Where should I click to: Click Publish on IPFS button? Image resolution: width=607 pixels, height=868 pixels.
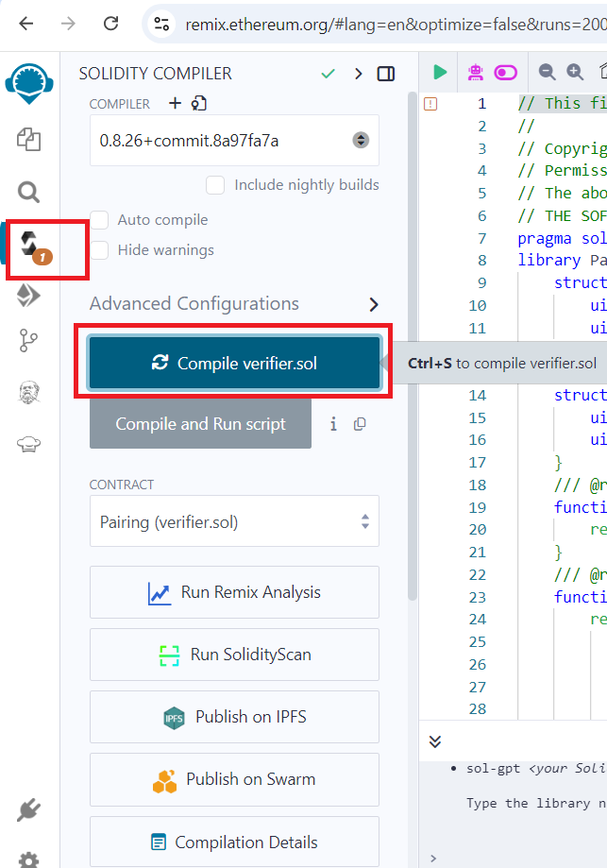(234, 717)
